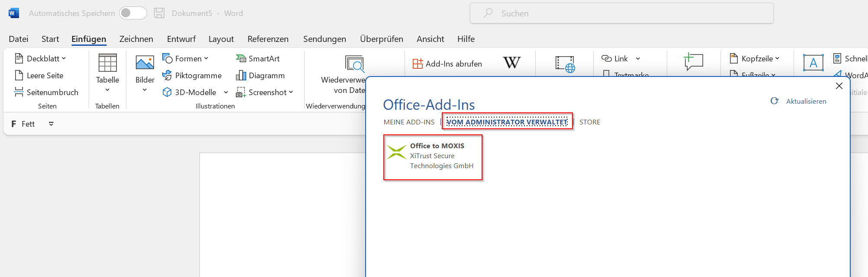Viewport: 868px width, 277px height.
Task: Switch to the Referenzen ribbon tab
Action: (268, 39)
